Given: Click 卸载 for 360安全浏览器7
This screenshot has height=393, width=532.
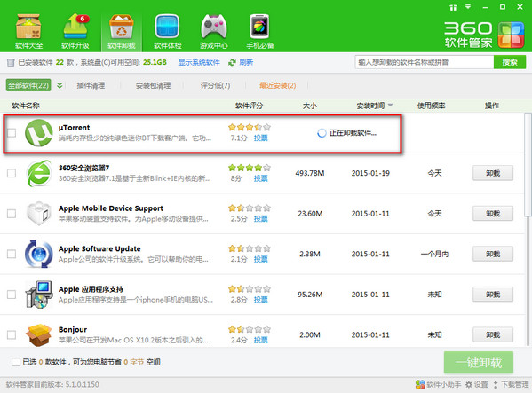Looking at the screenshot, I should 493,173.
